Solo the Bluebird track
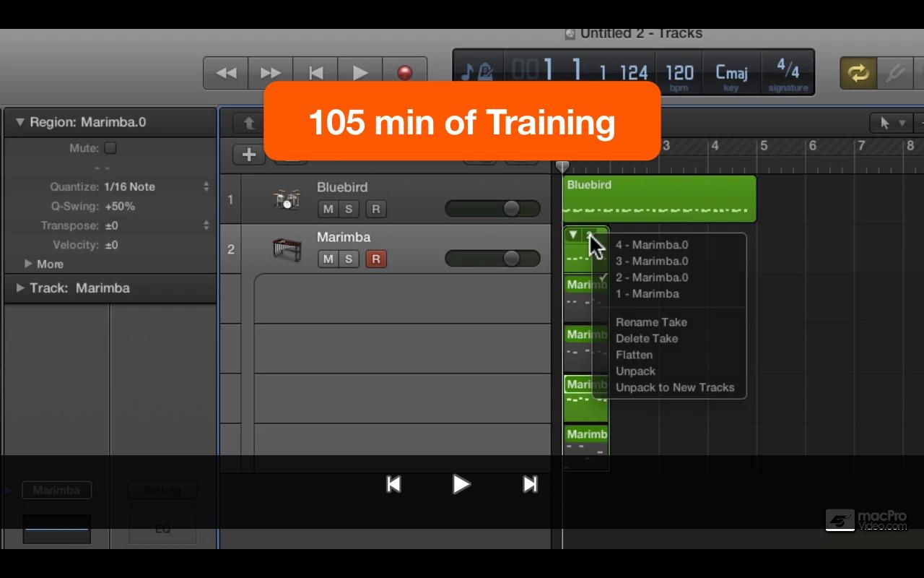The width and height of the screenshot is (924, 578). 349,209
